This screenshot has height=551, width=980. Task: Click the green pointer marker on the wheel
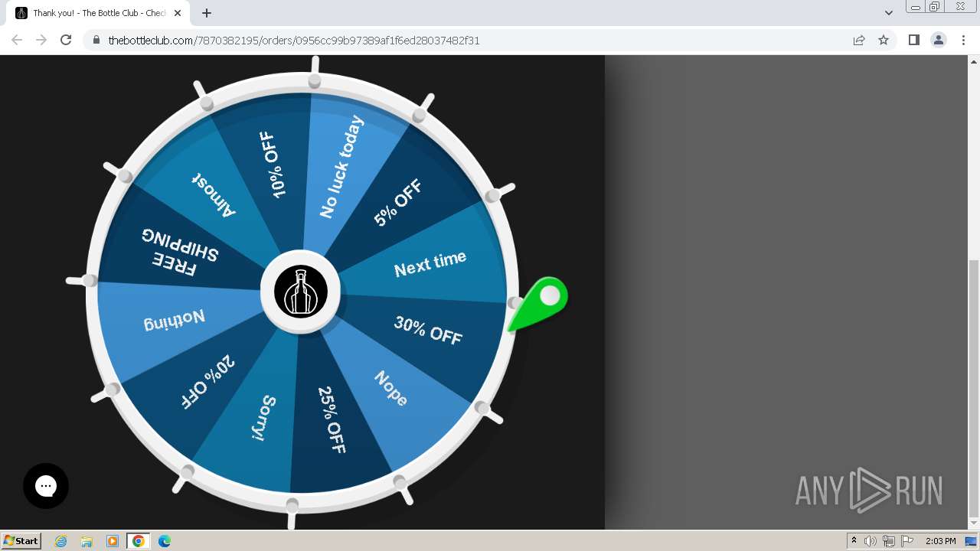539,305
